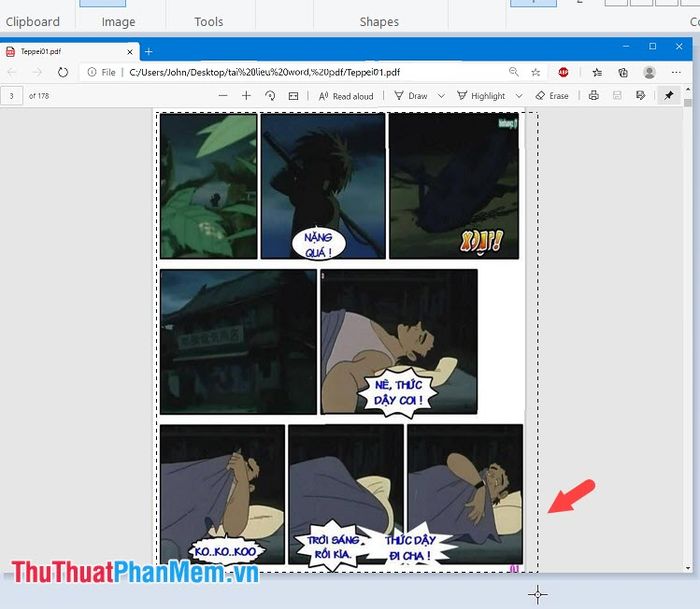Image resolution: width=700 pixels, height=609 pixels.
Task: Open the site information icon beside File
Action: pos(92,72)
